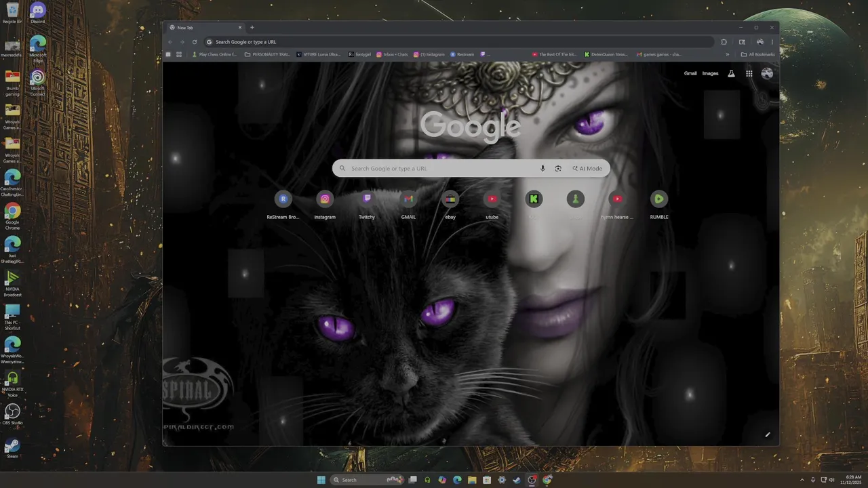The height and width of the screenshot is (488, 868).
Task: Select the New Tab tab
Action: coord(205,28)
